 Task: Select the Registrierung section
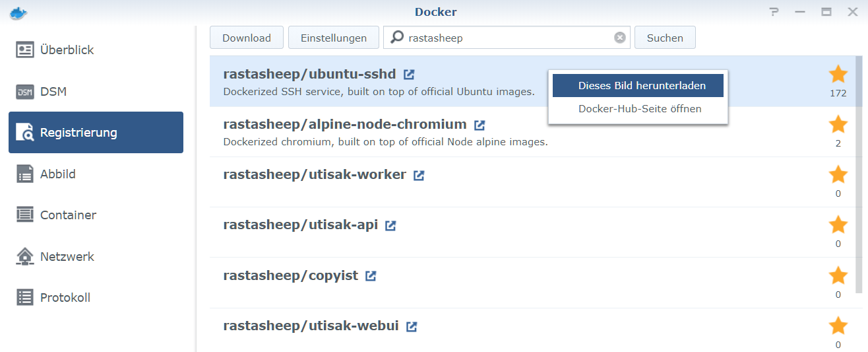pos(96,132)
